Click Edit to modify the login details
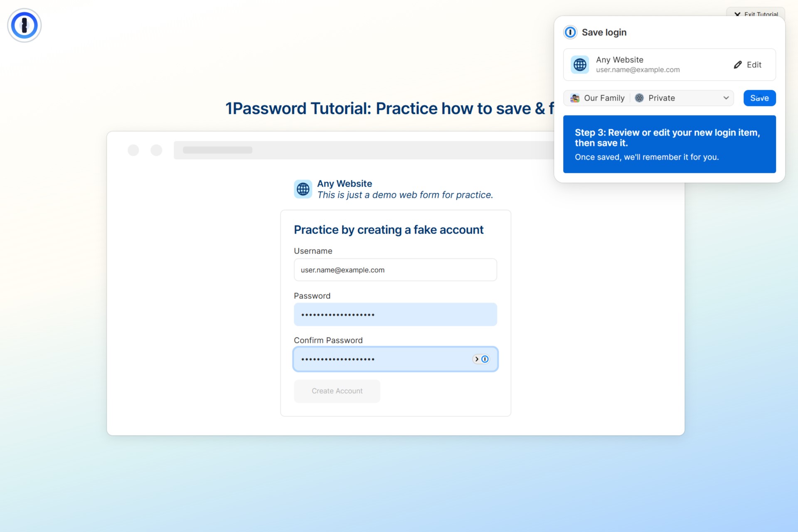 [748, 64]
